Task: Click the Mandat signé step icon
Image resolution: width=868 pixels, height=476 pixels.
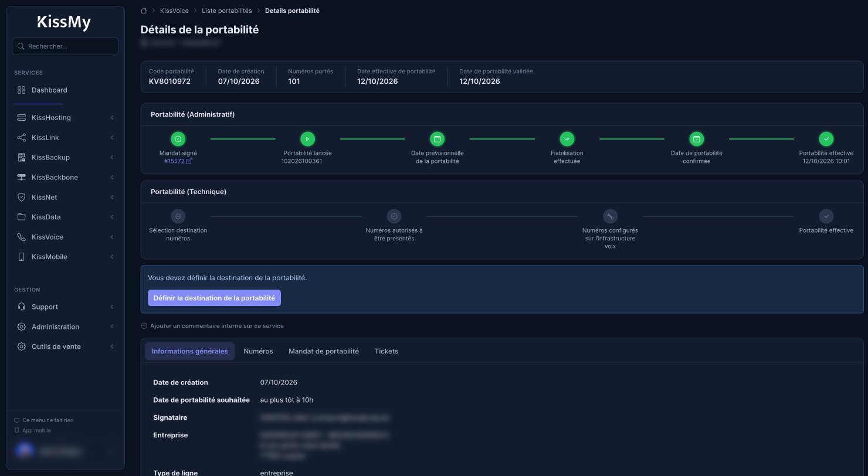Action: (x=178, y=139)
